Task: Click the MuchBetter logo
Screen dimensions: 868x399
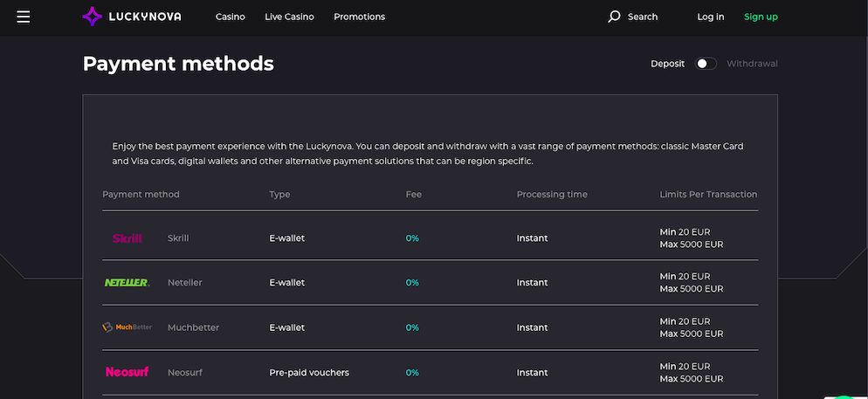Action: click(127, 327)
